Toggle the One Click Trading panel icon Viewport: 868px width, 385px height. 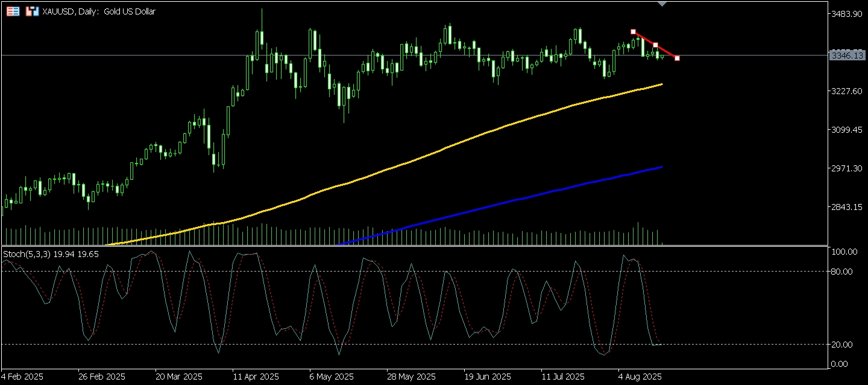coord(32,11)
